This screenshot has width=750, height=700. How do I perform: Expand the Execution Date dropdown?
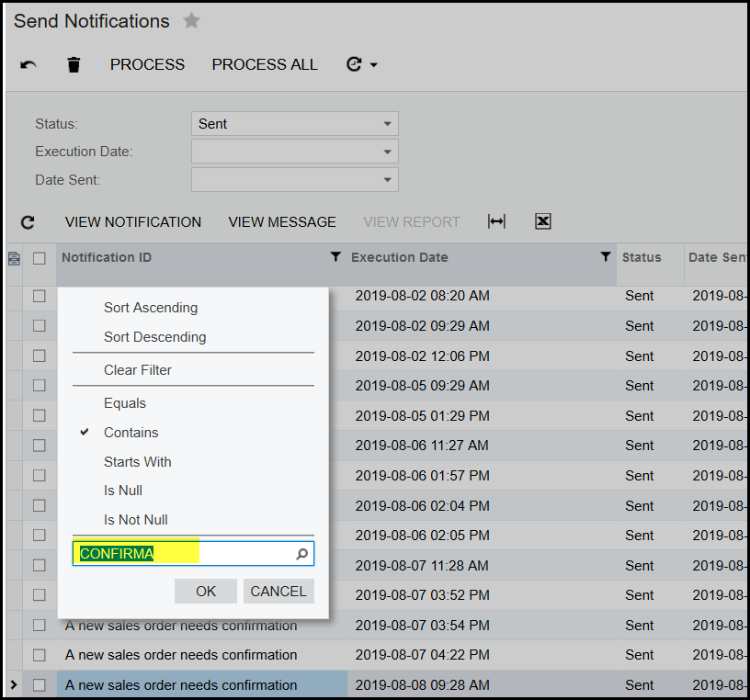(387, 152)
